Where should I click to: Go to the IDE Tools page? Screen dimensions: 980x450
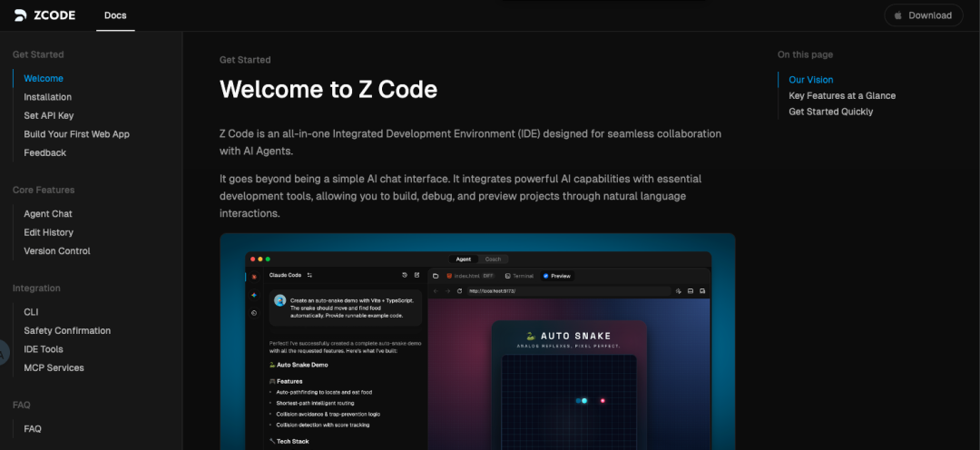(x=44, y=349)
